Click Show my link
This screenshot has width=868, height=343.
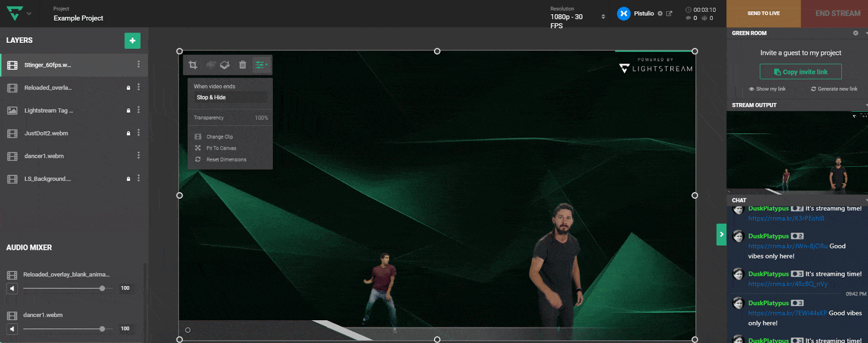(x=767, y=89)
